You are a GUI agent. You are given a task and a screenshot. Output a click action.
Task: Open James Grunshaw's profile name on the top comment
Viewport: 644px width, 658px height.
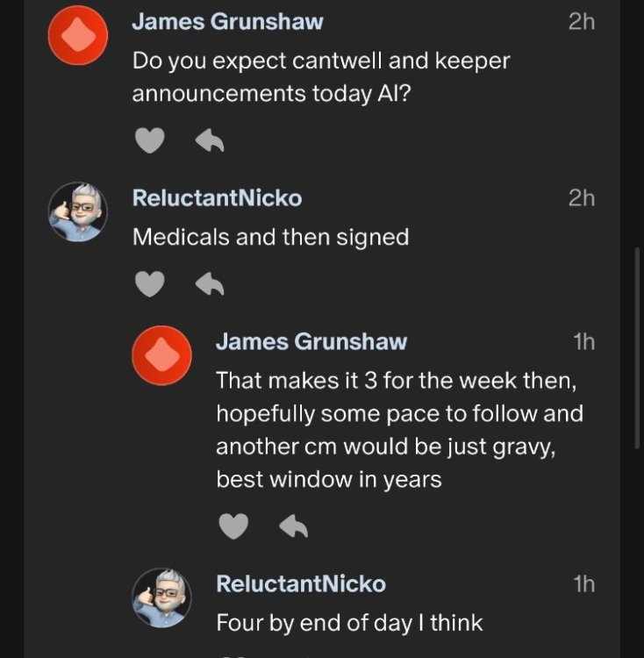[227, 22]
